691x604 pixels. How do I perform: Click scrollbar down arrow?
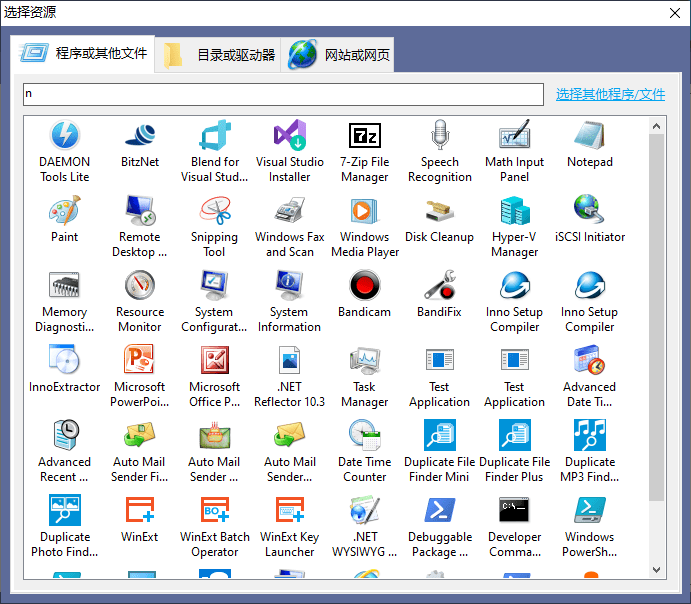pos(657,570)
